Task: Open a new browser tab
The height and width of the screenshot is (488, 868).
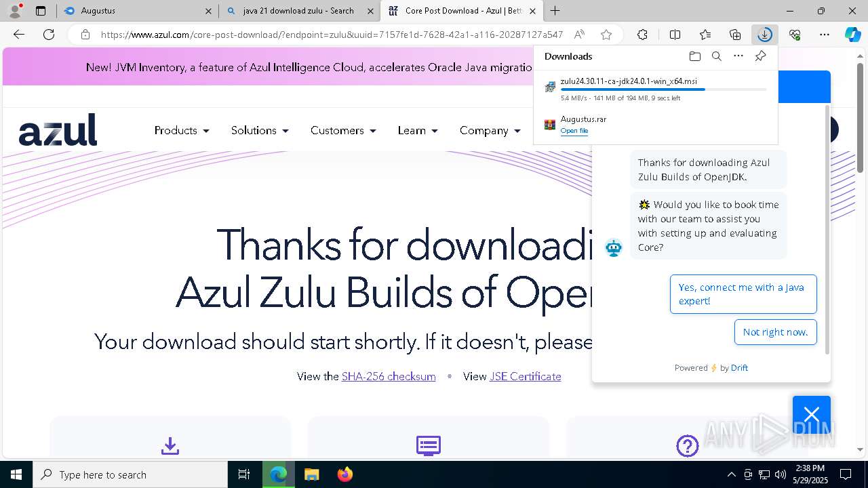Action: [555, 10]
